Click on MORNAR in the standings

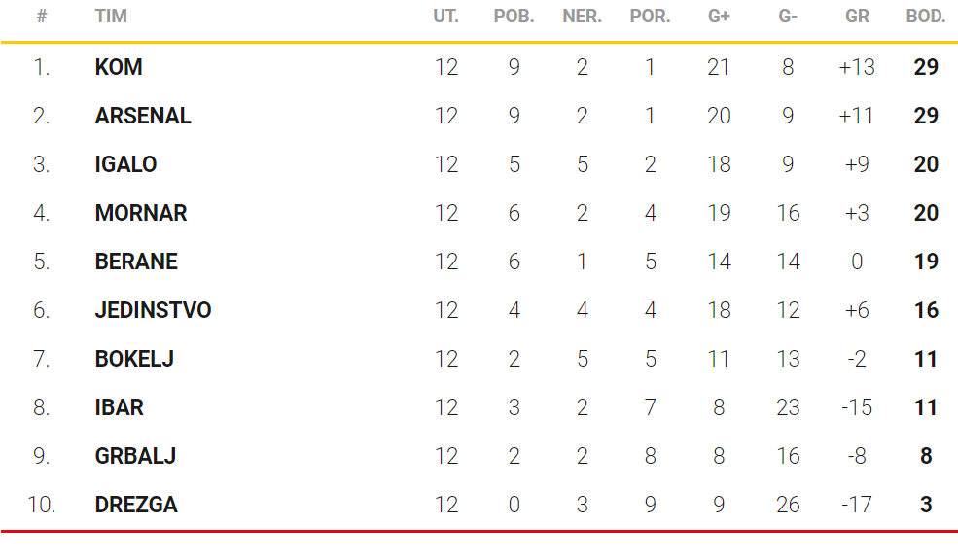click(x=141, y=213)
